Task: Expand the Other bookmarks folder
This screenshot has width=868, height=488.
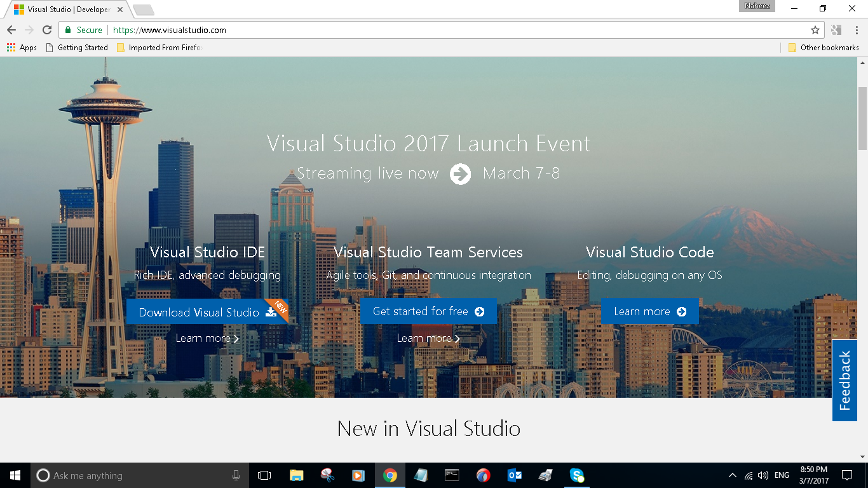Action: point(824,48)
